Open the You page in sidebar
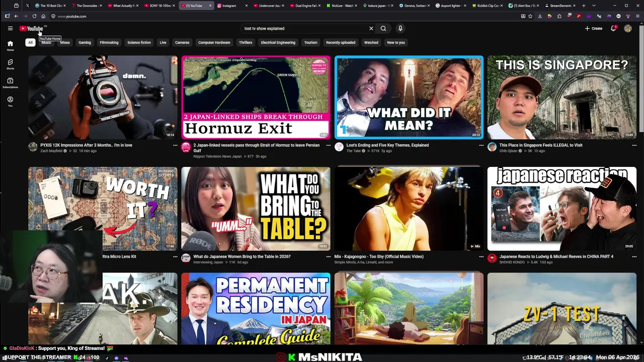 10,102
